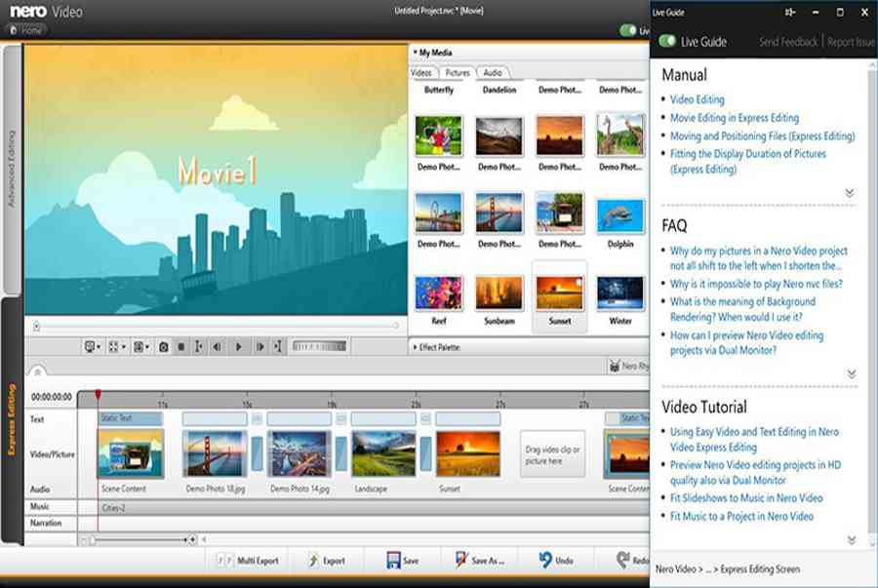Screen dimensions: 878x588
Task: Open Fit Slideshows to Music tutorial link
Action: 746,498
